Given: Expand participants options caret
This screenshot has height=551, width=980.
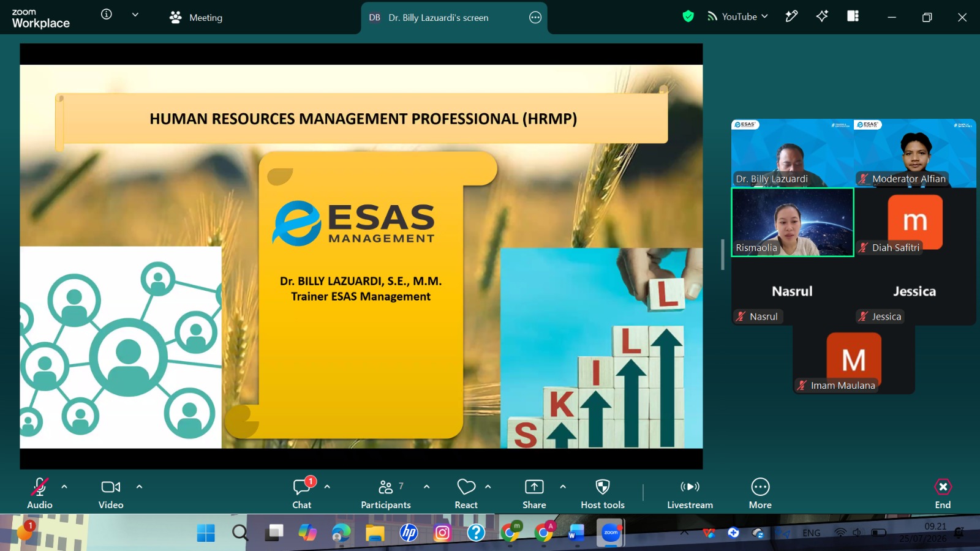Looking at the screenshot, I should point(427,487).
